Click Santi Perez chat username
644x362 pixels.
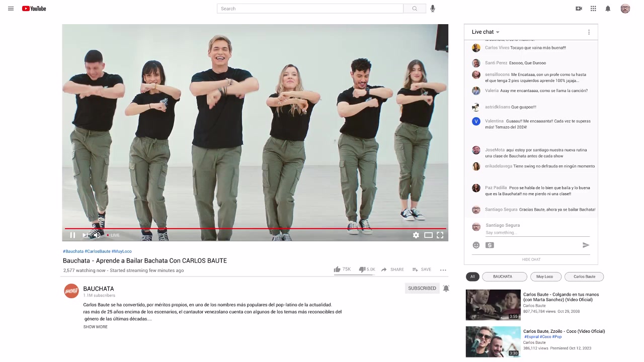496,63
